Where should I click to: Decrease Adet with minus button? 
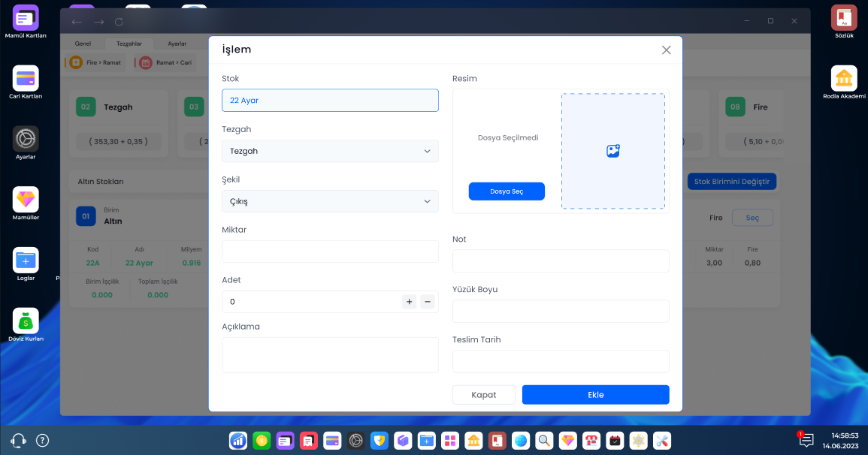pyautogui.click(x=428, y=302)
